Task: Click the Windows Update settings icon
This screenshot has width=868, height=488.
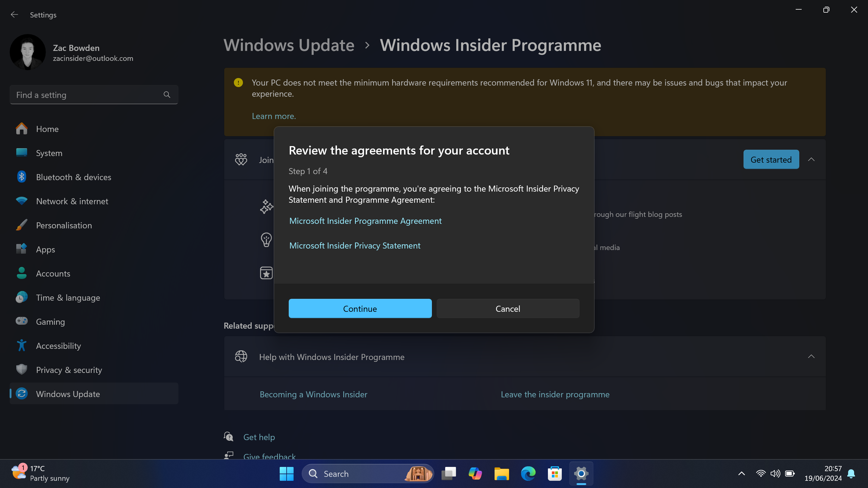Action: click(x=21, y=394)
